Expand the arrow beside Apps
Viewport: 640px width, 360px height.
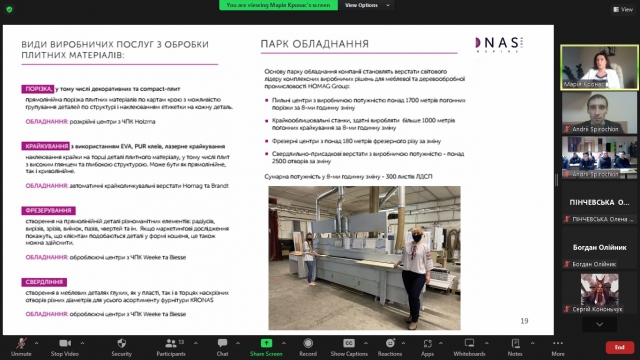[x=441, y=344]
